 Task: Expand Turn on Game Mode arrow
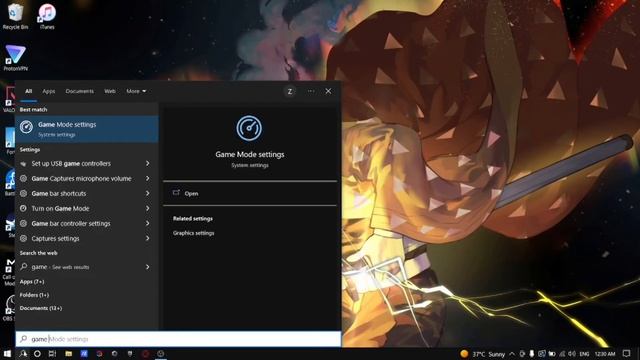click(147, 208)
